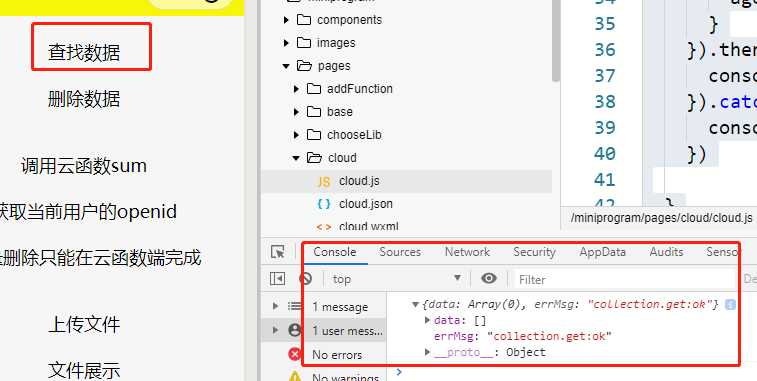This screenshot has height=381, width=757.
Task: Switch to the Console tab
Action: click(335, 252)
